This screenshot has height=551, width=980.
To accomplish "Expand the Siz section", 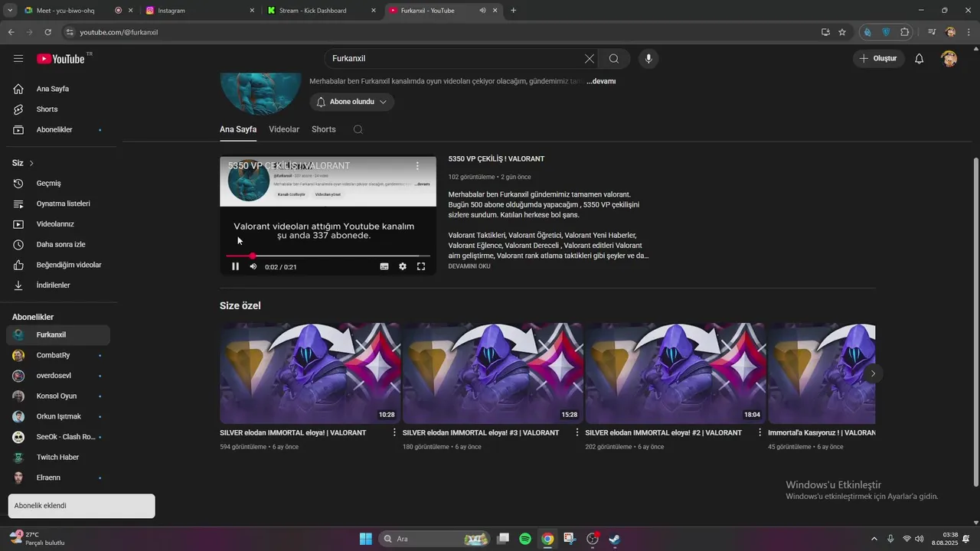I will pos(23,163).
